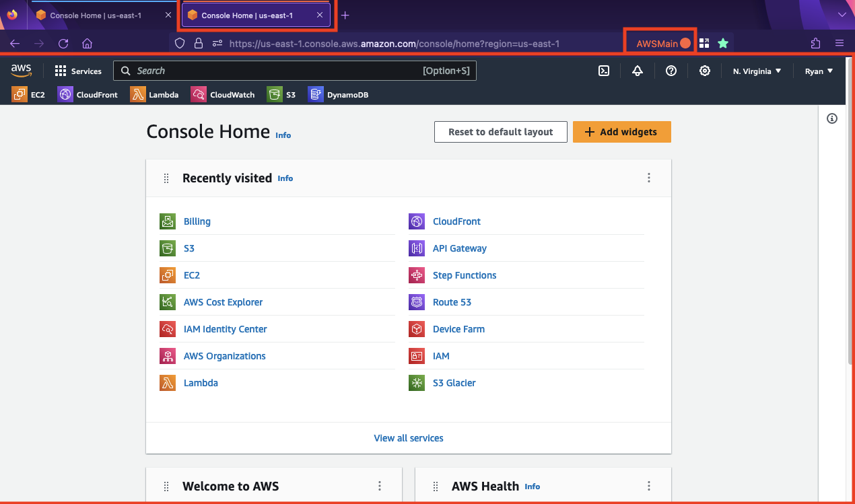The width and height of the screenshot is (855, 504).
Task: Click the Recently visited widget drag handle
Action: [x=166, y=178]
